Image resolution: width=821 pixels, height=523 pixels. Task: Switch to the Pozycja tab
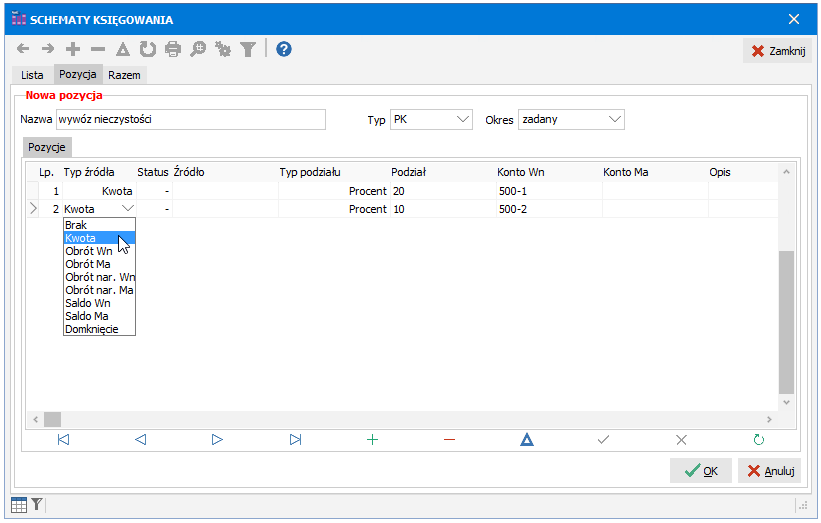[77, 74]
